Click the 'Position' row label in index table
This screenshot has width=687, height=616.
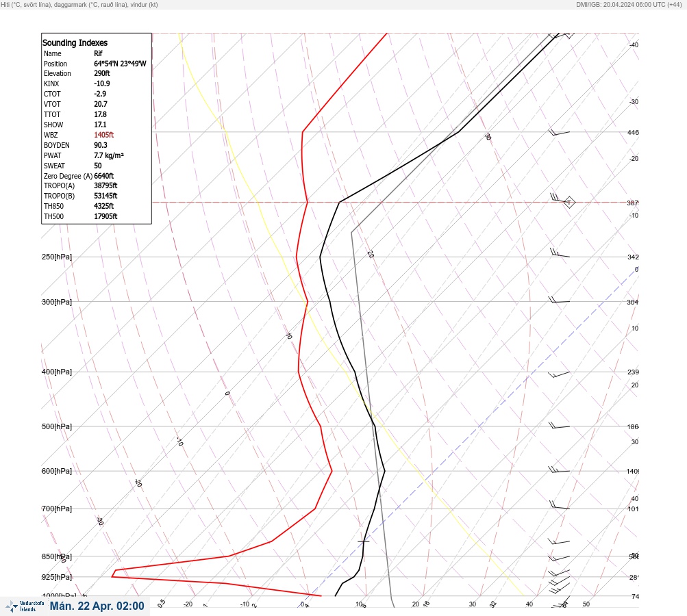tap(55, 64)
